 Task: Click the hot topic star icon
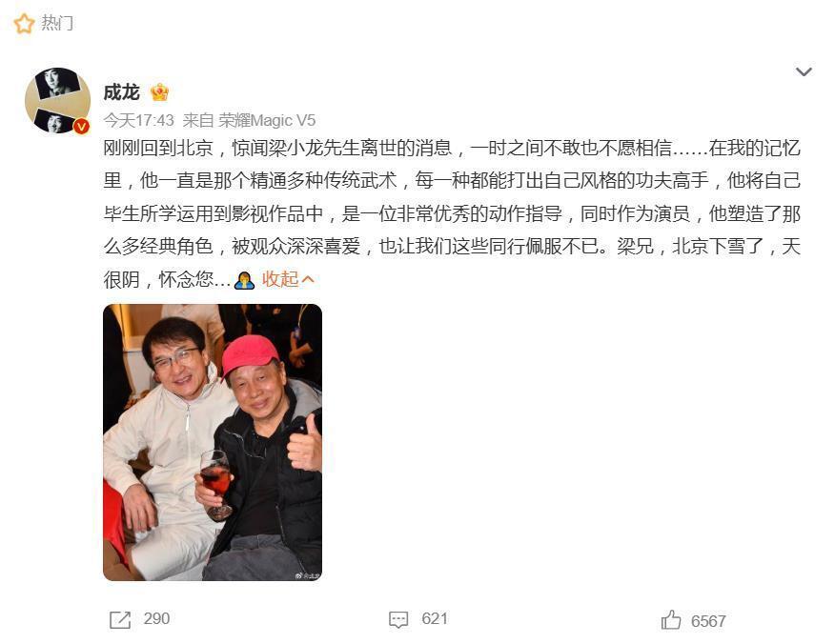point(24,23)
